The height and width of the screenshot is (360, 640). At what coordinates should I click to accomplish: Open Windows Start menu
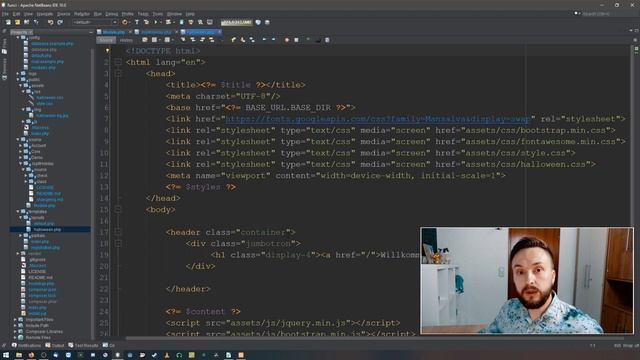(6, 355)
